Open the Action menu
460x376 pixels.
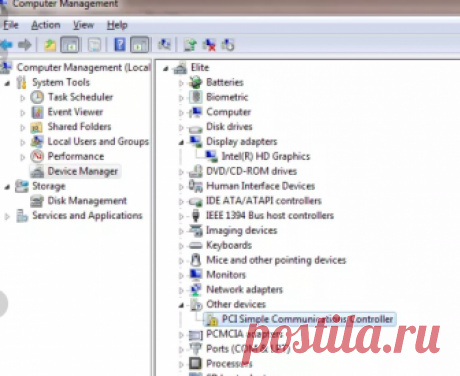click(46, 25)
